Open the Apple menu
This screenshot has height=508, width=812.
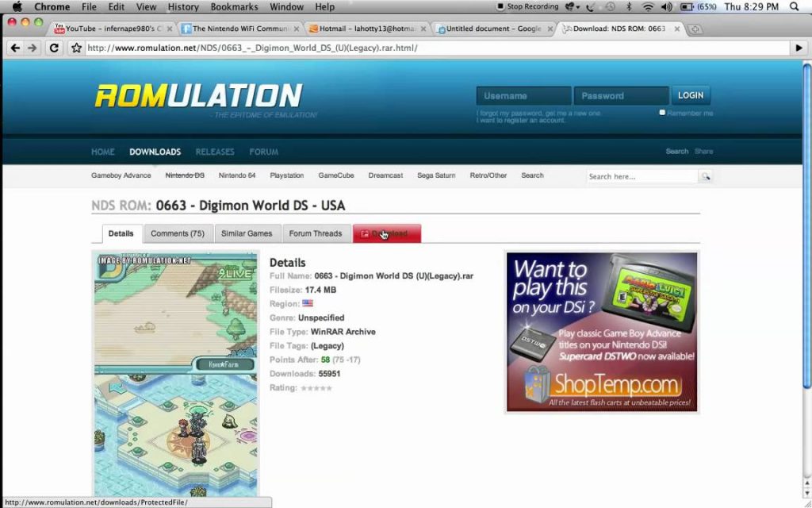pyautogui.click(x=17, y=6)
